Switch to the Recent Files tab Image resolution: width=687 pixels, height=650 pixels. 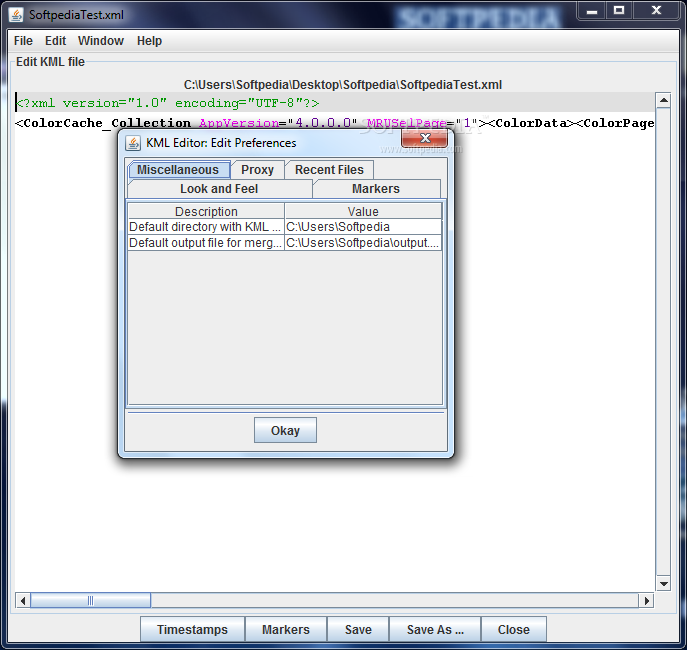click(329, 170)
